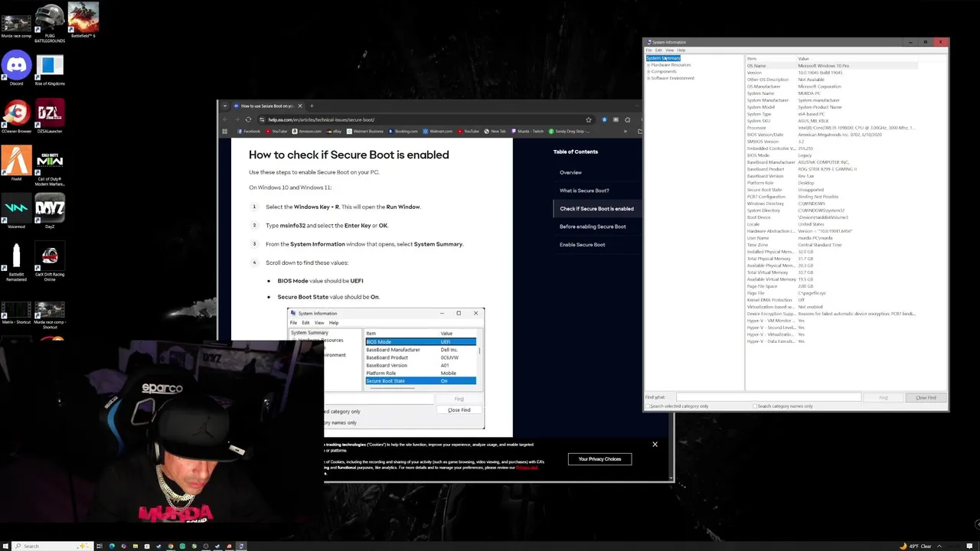Viewport: 980px width, 551px height.
Task: Select the Battlefield 6 desktop icon
Action: [83, 20]
